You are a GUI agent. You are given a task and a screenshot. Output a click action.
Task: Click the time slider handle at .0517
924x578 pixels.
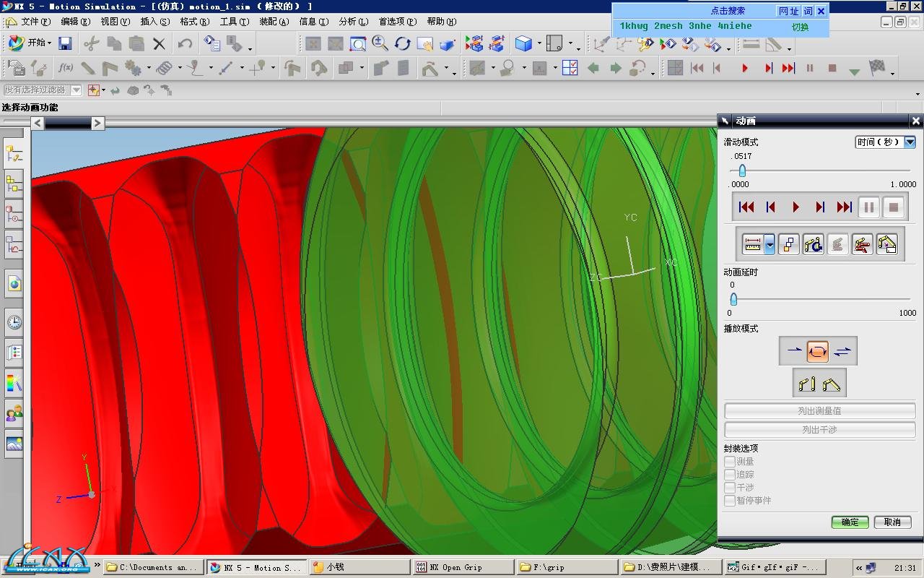(x=742, y=171)
